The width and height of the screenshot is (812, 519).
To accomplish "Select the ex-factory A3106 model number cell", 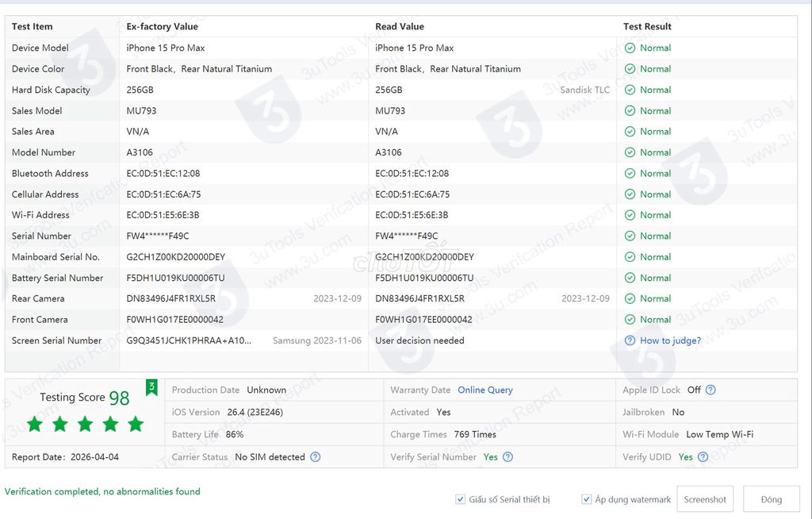I will 140,152.
